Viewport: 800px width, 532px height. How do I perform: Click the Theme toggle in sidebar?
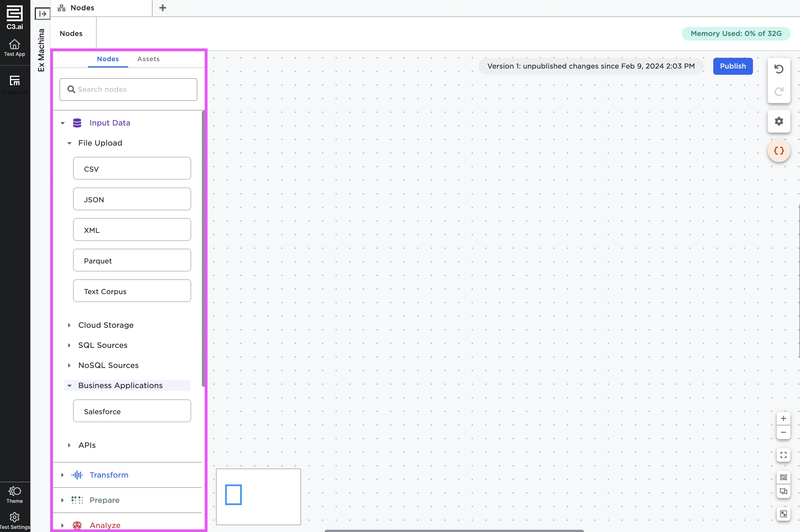15,494
